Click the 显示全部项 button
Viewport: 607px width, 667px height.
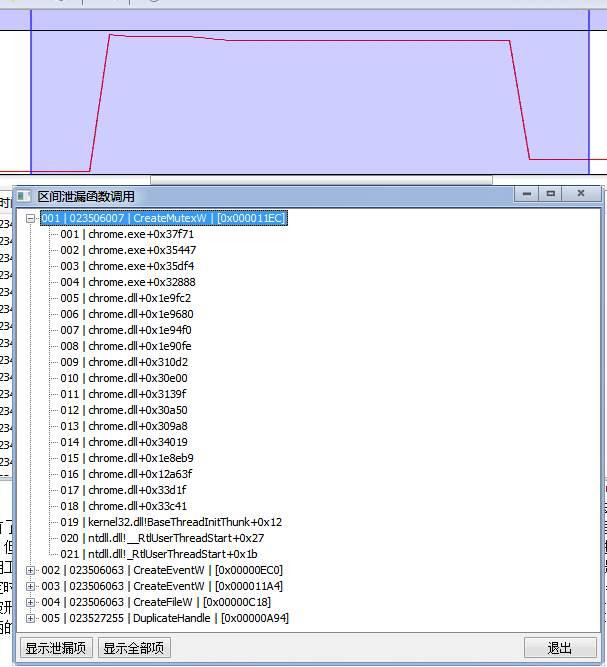[x=134, y=648]
